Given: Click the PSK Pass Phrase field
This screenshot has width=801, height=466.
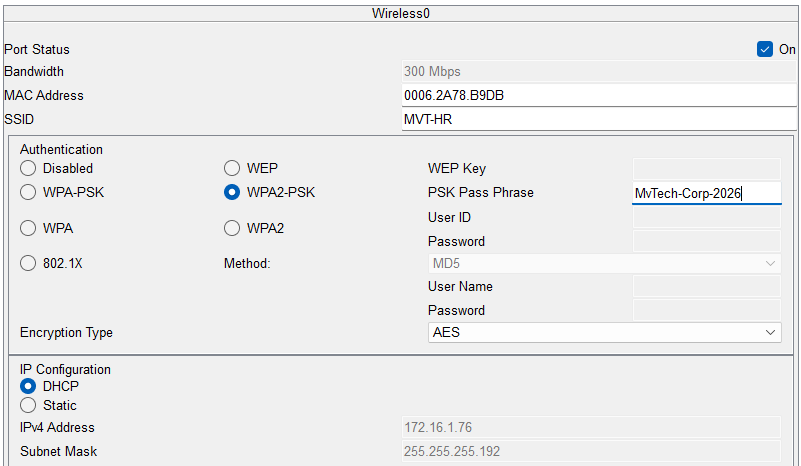Looking at the screenshot, I should [707, 193].
